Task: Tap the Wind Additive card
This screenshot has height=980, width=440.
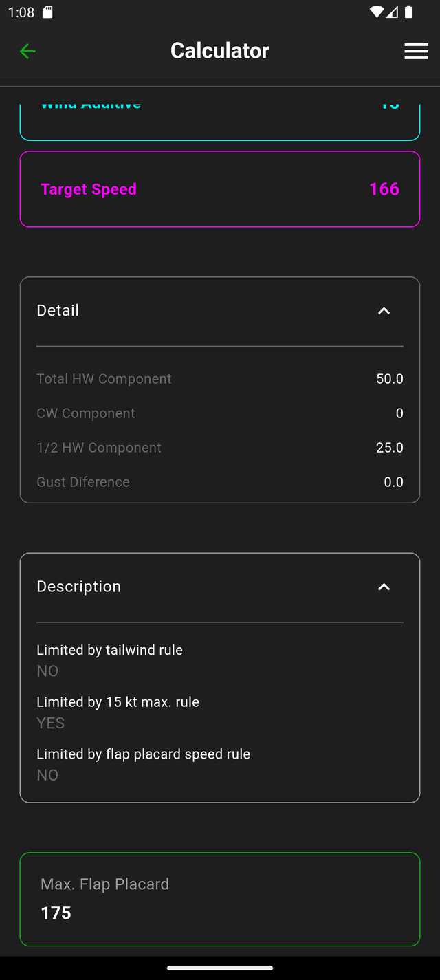Action: [220, 120]
